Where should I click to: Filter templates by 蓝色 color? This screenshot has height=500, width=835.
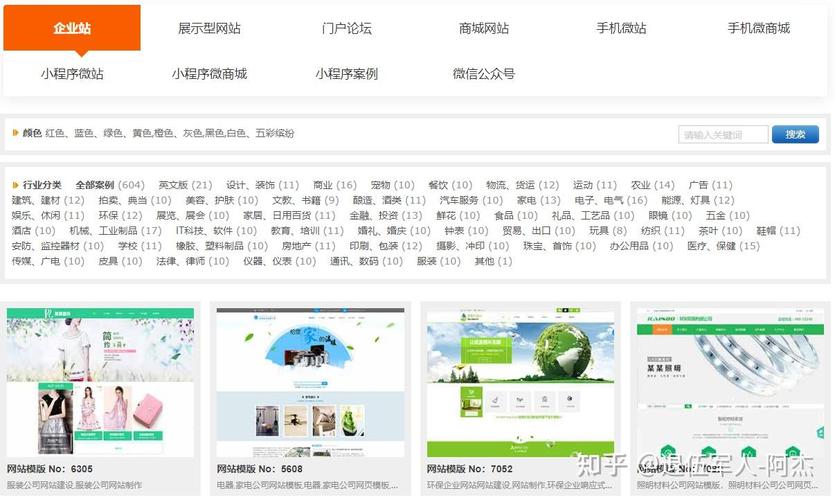tap(84, 133)
